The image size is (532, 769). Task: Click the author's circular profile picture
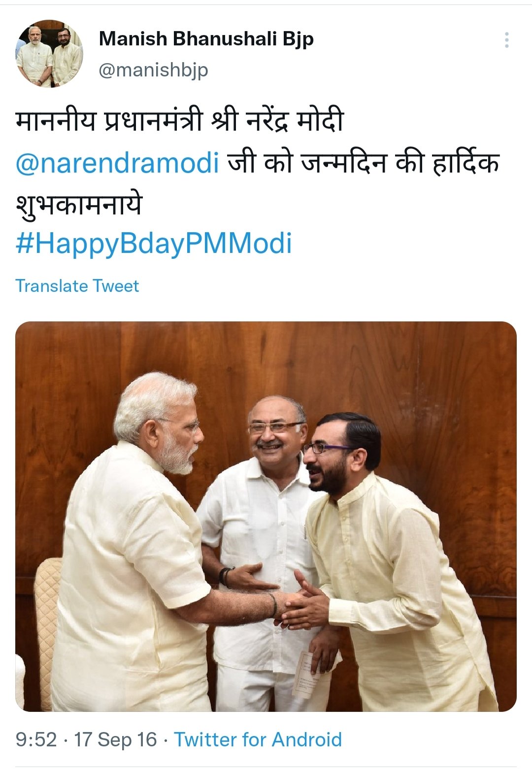49,54
